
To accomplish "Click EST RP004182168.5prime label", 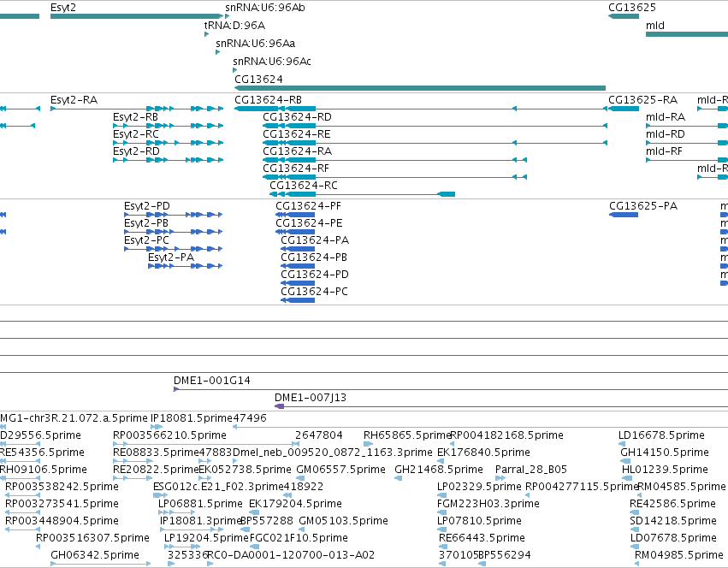I will click(507, 435).
